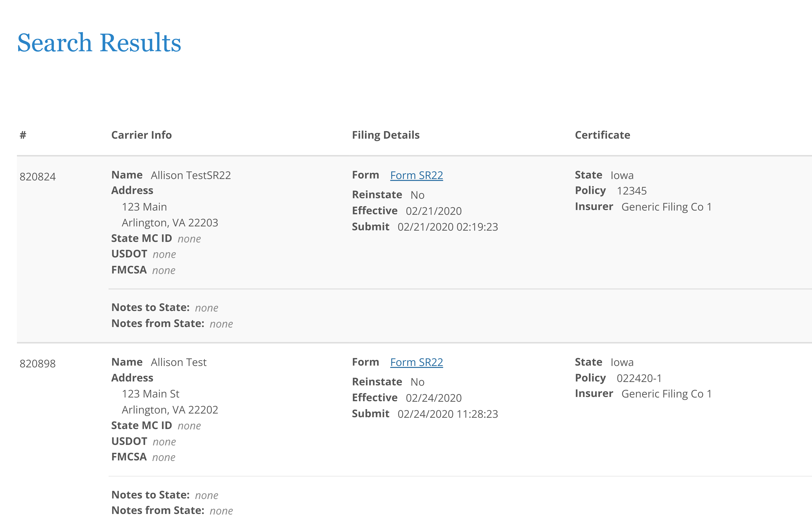Click the address 123 Main St Arlington VA 22202

click(170, 402)
